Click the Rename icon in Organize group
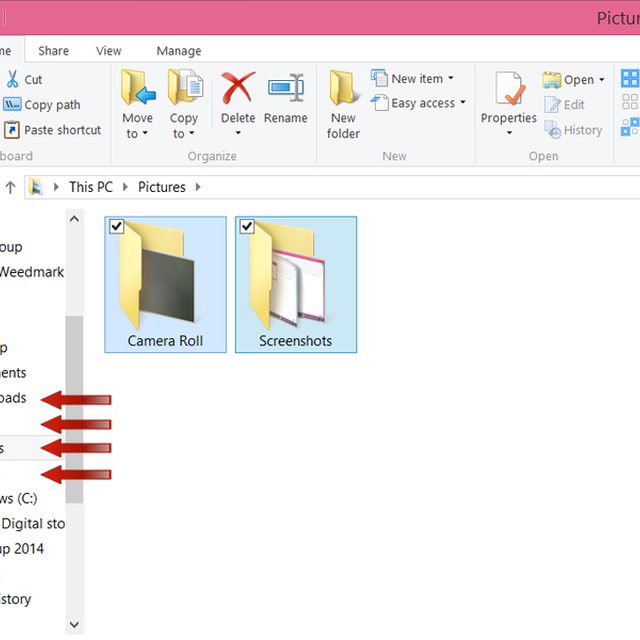 [x=286, y=87]
